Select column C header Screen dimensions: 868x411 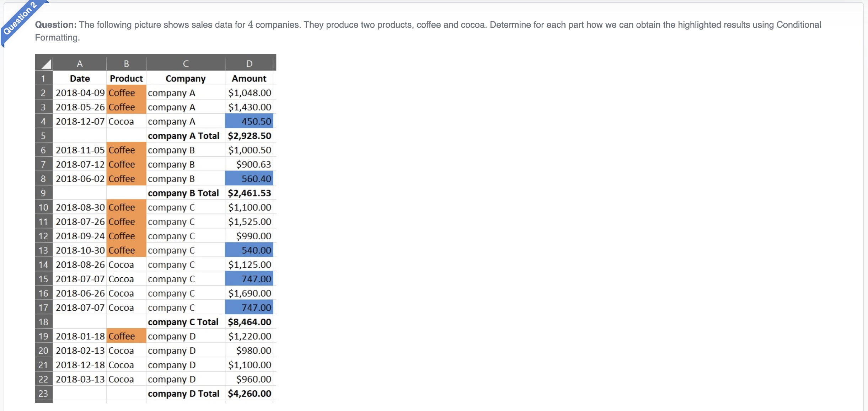coord(186,64)
